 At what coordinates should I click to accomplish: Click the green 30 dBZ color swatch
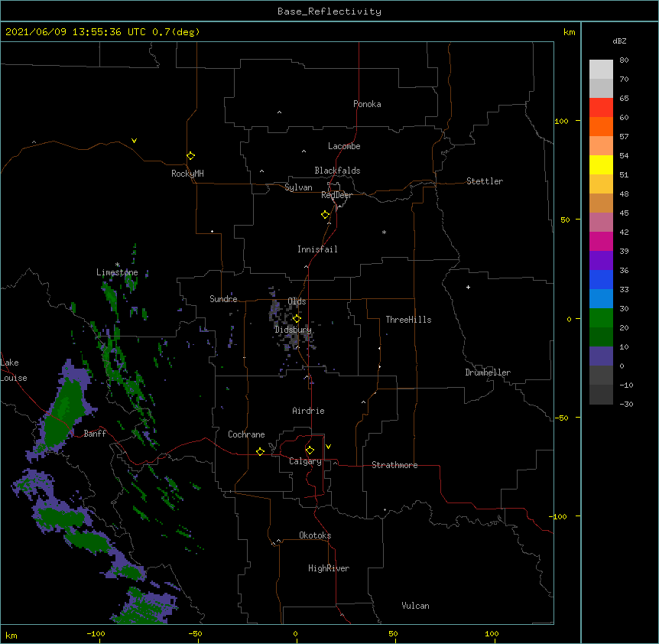click(601, 318)
